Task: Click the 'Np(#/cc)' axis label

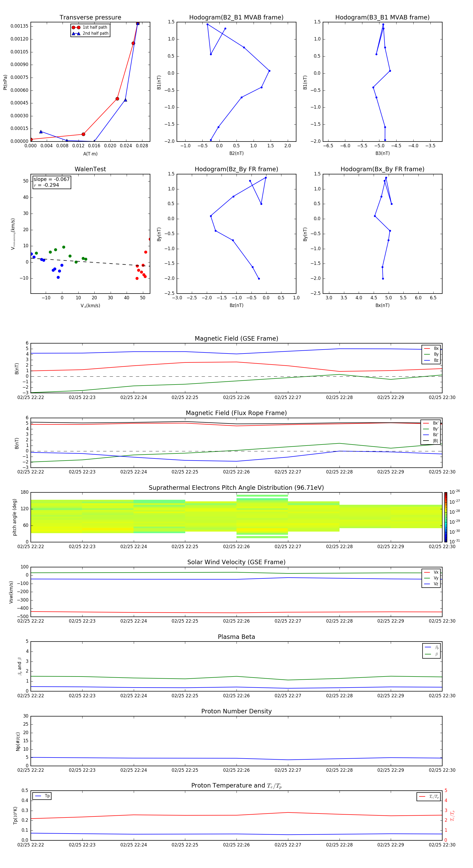Action: [x=18, y=741]
